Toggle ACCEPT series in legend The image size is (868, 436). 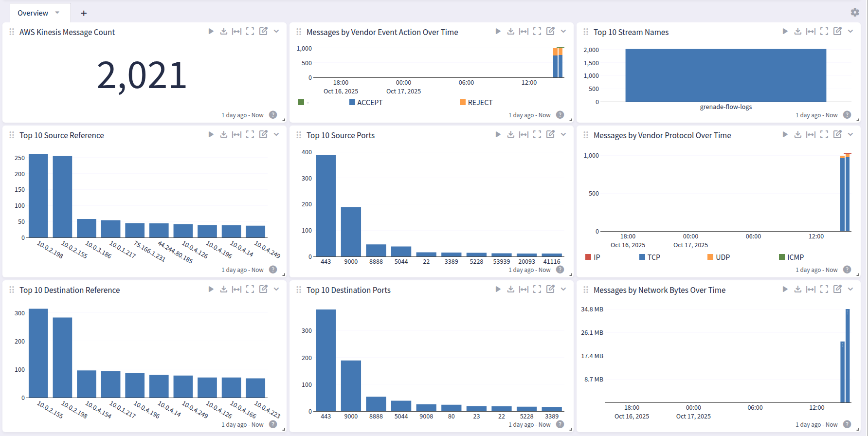pyautogui.click(x=369, y=102)
